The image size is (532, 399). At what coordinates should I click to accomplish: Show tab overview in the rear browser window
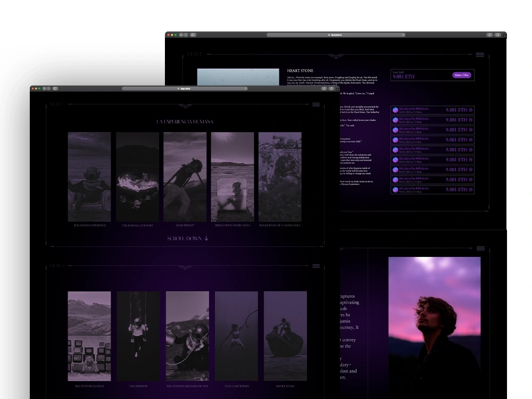(498, 35)
